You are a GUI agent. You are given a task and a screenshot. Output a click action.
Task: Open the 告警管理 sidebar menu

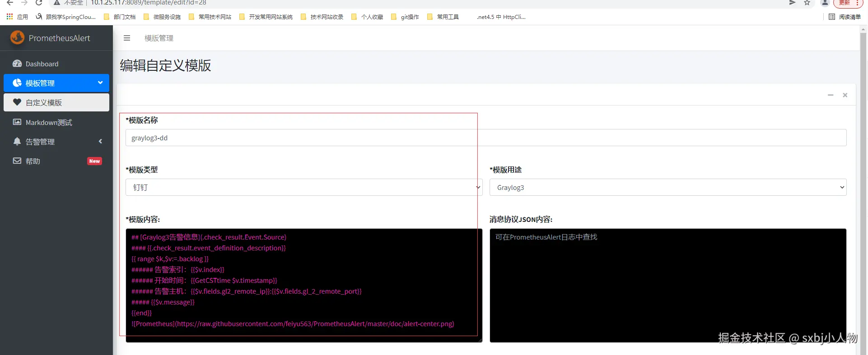[56, 142]
